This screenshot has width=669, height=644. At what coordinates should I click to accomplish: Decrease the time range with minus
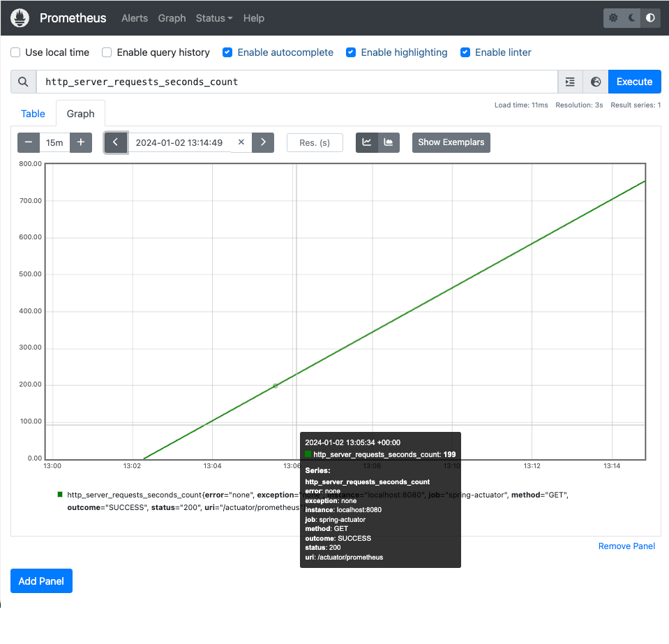point(29,142)
